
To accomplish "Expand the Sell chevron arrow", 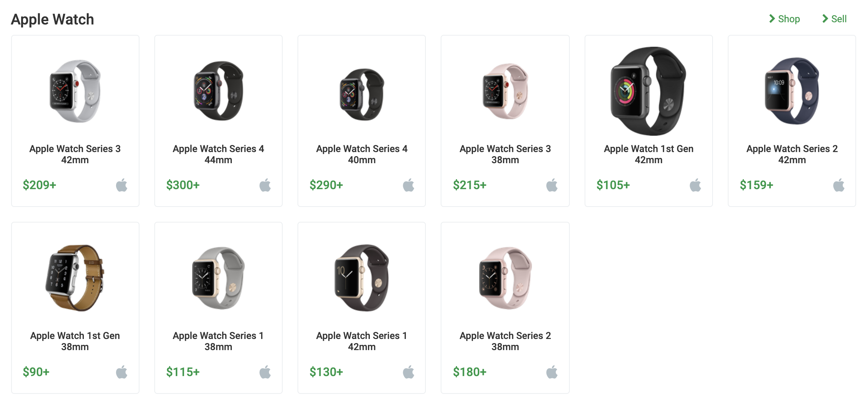I will tap(825, 18).
